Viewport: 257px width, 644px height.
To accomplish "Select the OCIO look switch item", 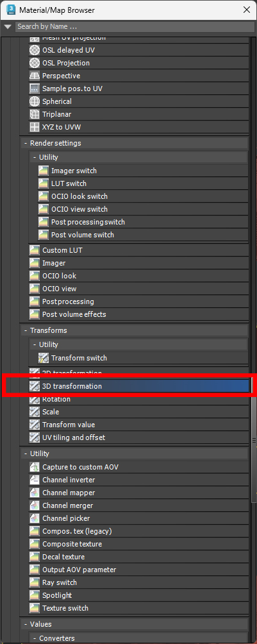I will (144, 196).
